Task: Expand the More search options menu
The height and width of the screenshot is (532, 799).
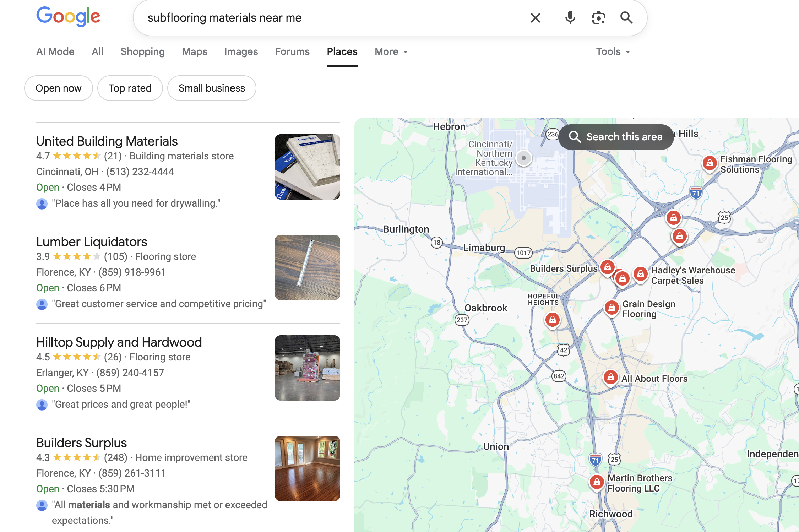Action: pos(391,52)
